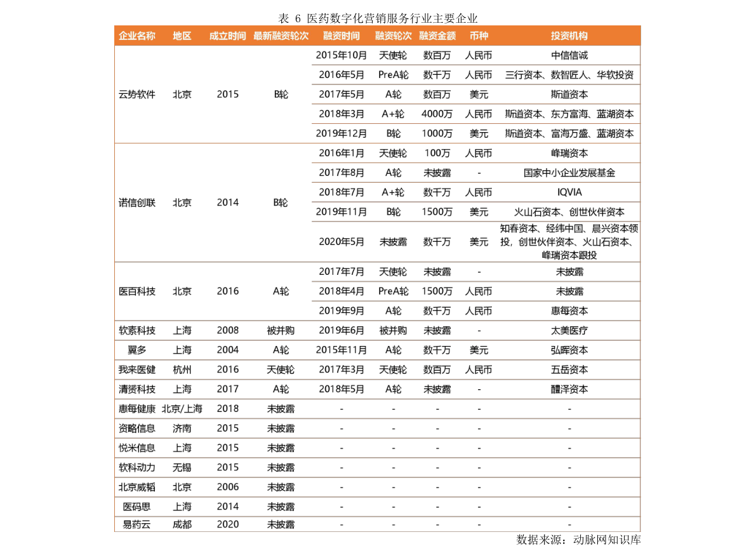756x558 pixels.
Task: Click topmost empty cell under 投资机构 header
Action: (569, 55)
